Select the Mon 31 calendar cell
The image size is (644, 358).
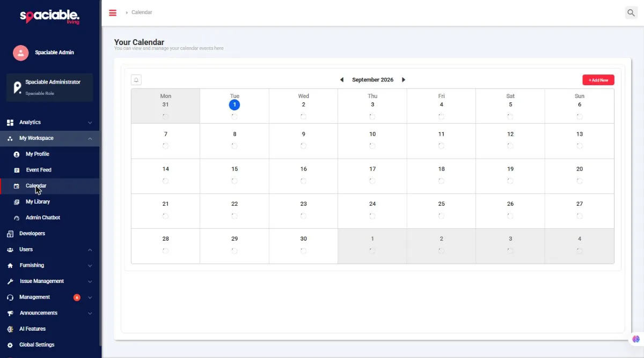pyautogui.click(x=166, y=106)
